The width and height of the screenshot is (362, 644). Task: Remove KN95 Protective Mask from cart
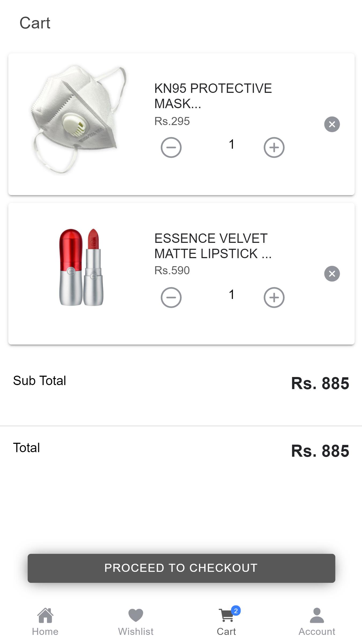(332, 124)
